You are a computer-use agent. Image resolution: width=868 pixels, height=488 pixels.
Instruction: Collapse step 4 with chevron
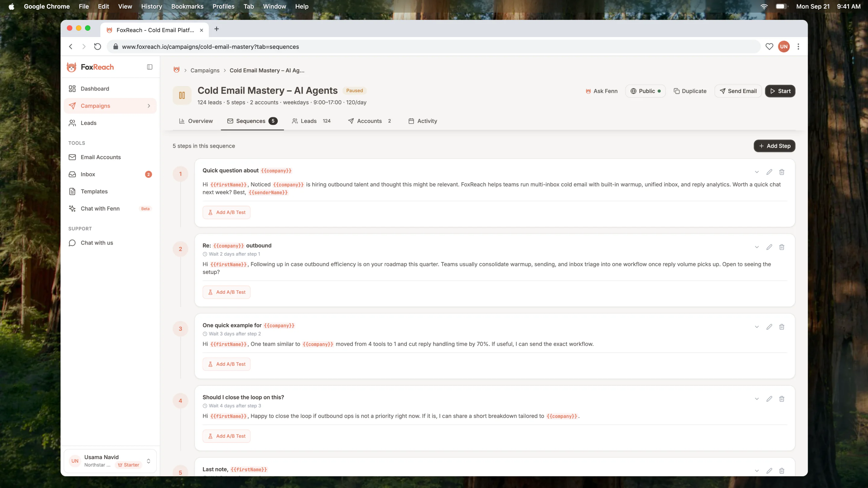point(757,399)
